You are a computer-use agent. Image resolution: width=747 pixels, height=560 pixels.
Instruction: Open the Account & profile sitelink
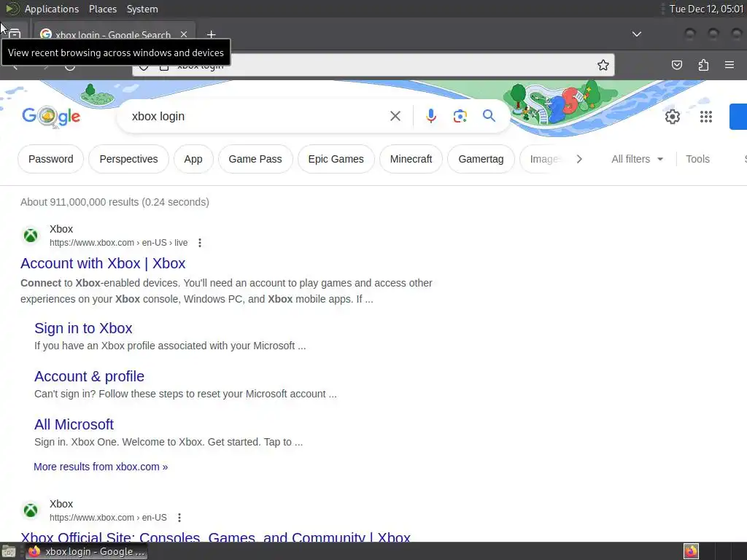[x=89, y=376]
